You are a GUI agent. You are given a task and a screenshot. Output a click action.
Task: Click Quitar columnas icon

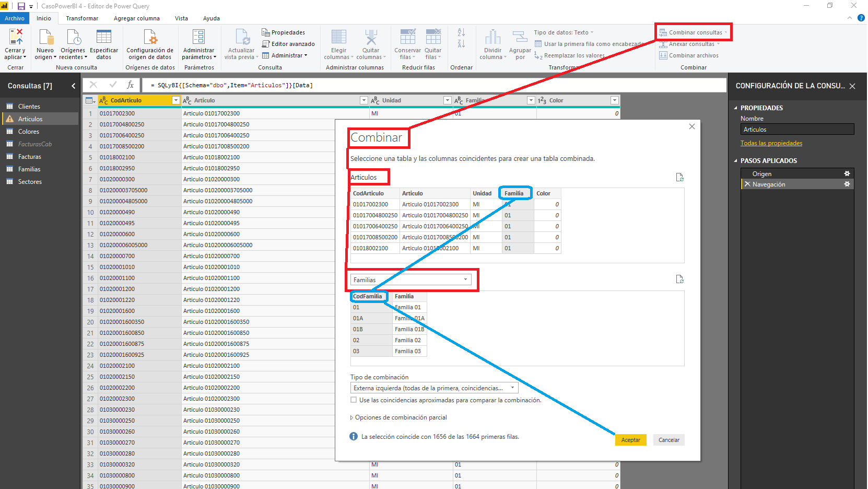click(x=371, y=37)
